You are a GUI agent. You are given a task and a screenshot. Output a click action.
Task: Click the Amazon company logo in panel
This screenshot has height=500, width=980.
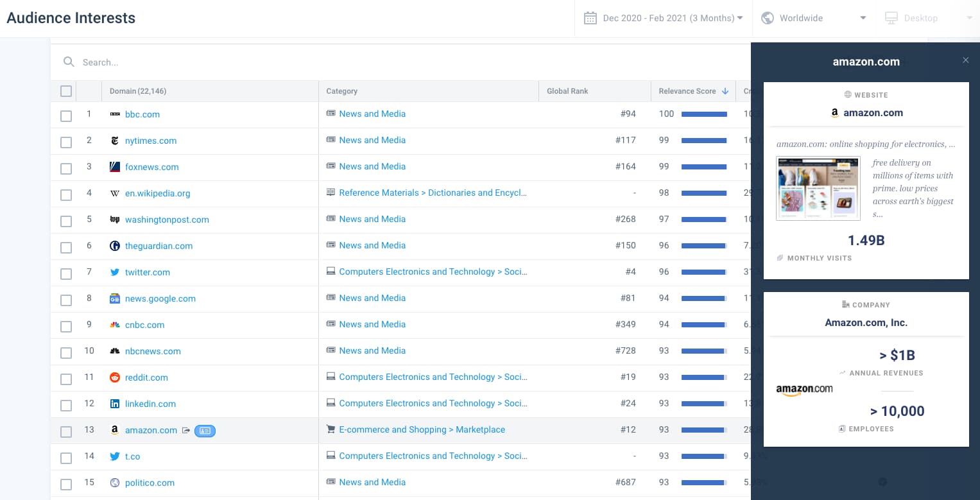point(804,390)
